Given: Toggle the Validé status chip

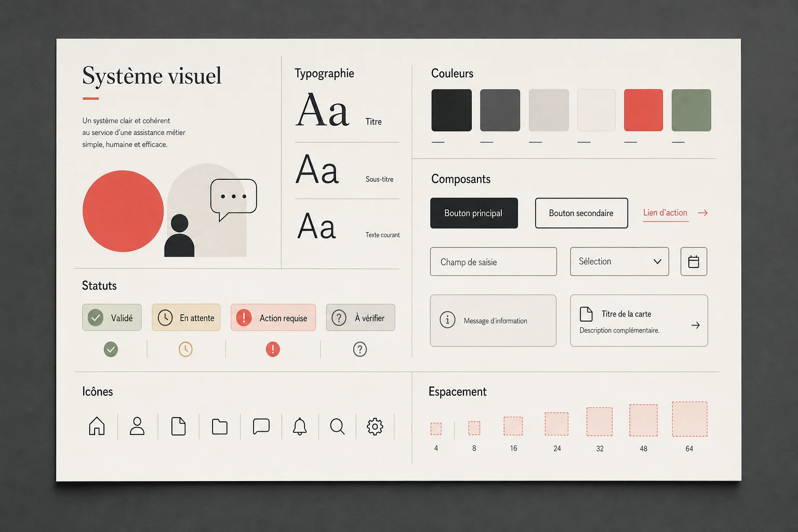Looking at the screenshot, I should (112, 317).
